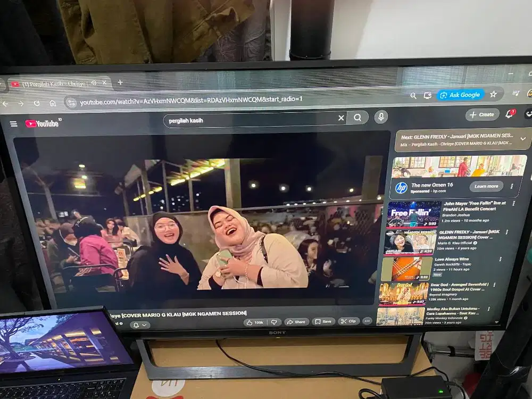This screenshot has height=399, width=532.
Task: Click Learn more on the Omen 16 ad
Action: (x=487, y=186)
